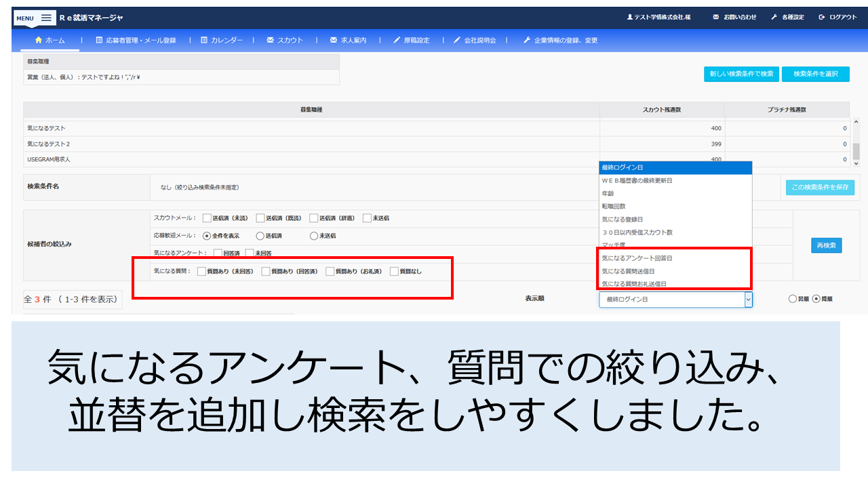Check 質問あり（未回答） checkbox
The width and height of the screenshot is (868, 488).
pyautogui.click(x=201, y=272)
